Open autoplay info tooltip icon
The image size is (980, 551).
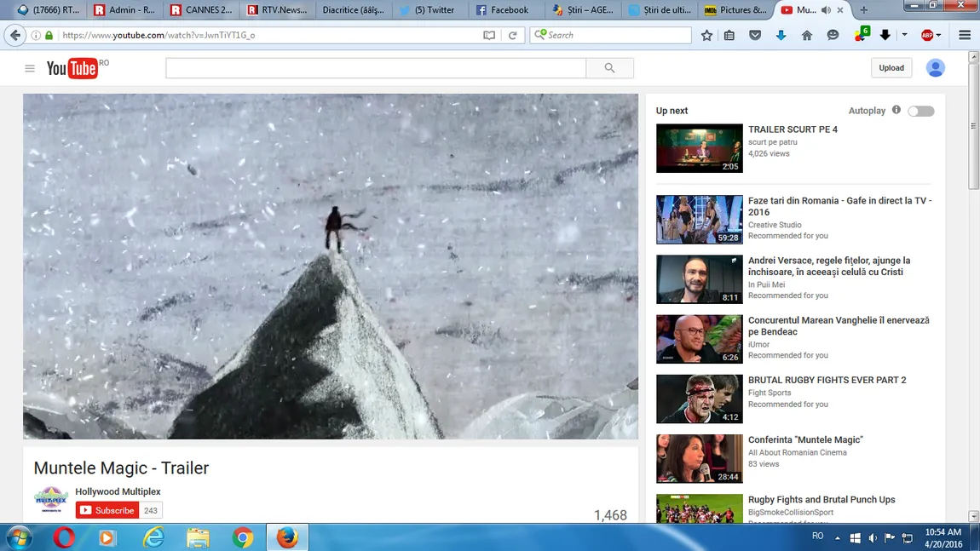tap(896, 110)
